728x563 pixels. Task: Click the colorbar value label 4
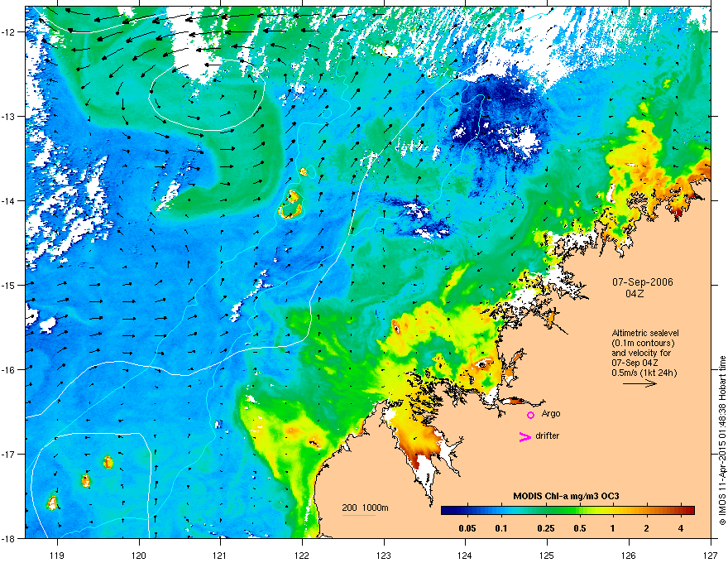(681, 528)
